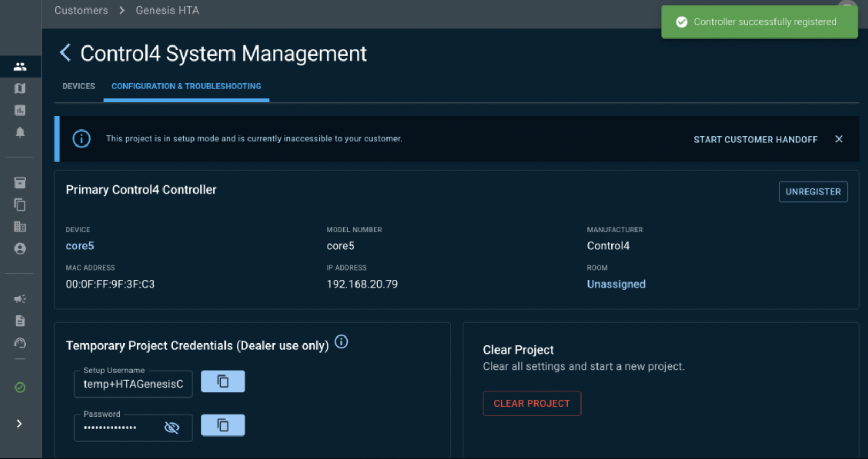Click the Unassigned room link
868x459 pixels.
pos(616,284)
